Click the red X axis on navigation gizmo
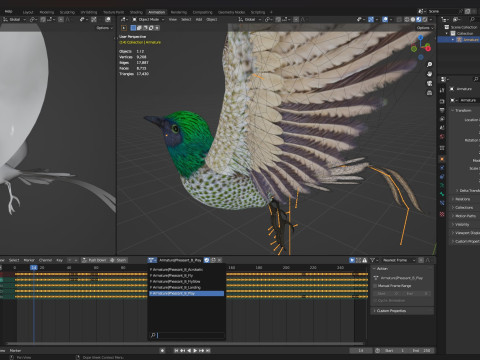The height and width of the screenshot is (360, 480). (x=428, y=49)
